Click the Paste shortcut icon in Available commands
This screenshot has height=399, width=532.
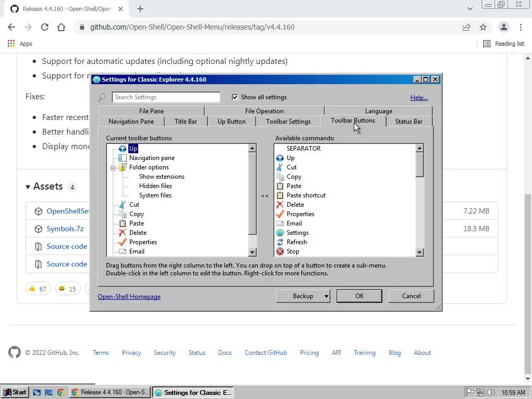[280, 195]
